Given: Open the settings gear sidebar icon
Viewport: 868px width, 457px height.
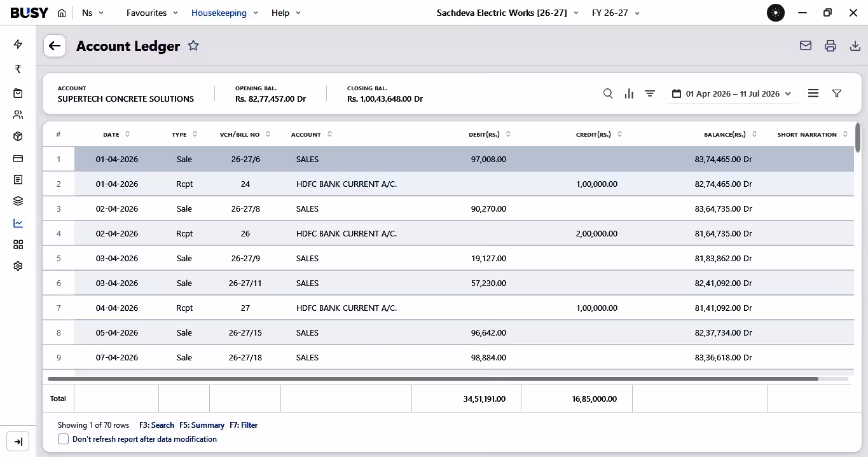Looking at the screenshot, I should point(18,266).
